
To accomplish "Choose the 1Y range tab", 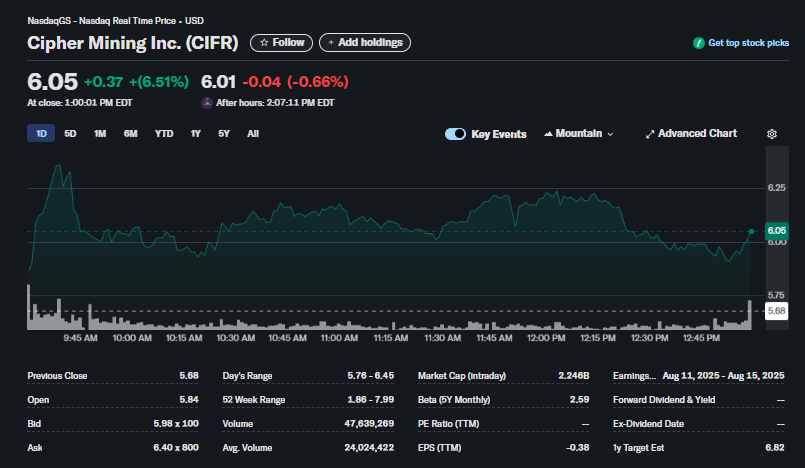I will click(196, 133).
